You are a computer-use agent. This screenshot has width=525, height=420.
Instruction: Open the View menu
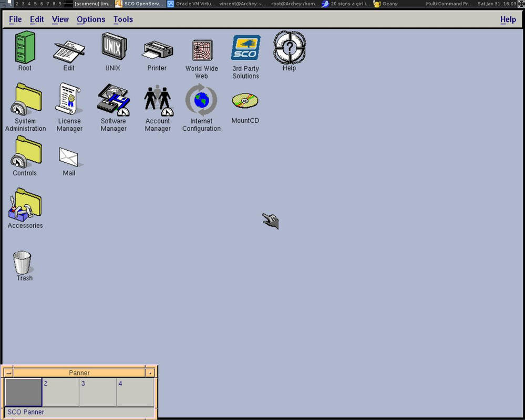(x=60, y=19)
